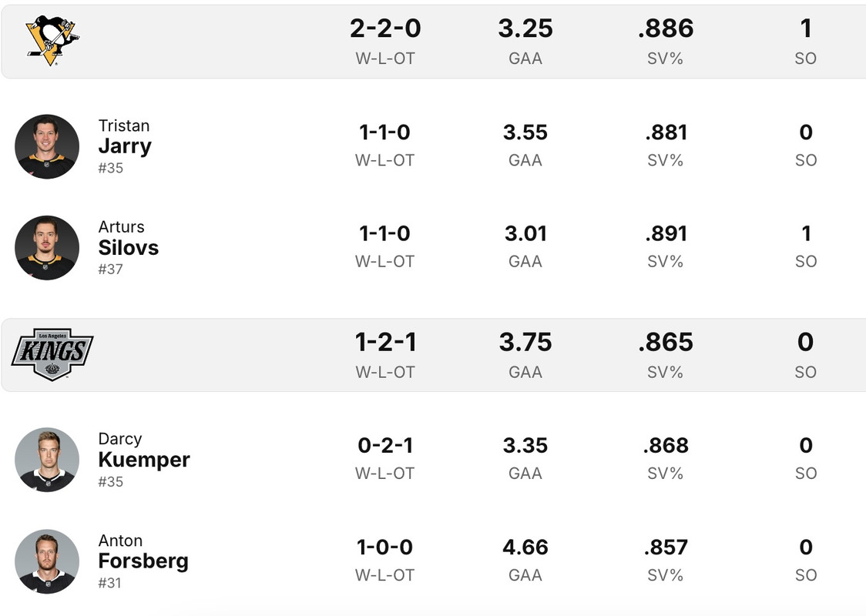The height and width of the screenshot is (616, 866).
Task: Click the Pittsburgh Penguins team logo
Action: 52,40
